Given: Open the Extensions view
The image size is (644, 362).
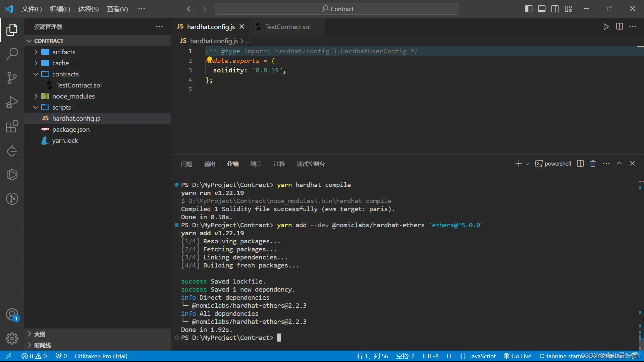Looking at the screenshot, I should [x=12, y=127].
